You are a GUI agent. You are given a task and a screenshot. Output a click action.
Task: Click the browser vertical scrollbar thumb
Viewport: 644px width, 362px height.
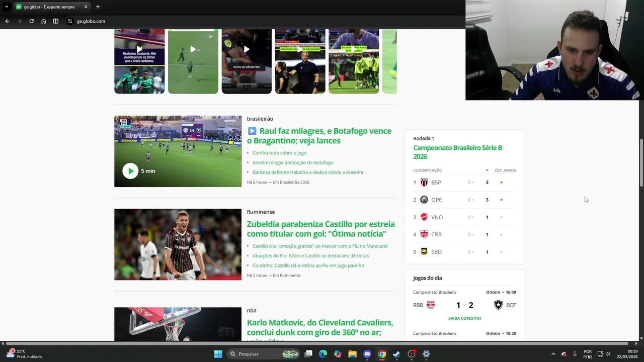pyautogui.click(x=641, y=163)
